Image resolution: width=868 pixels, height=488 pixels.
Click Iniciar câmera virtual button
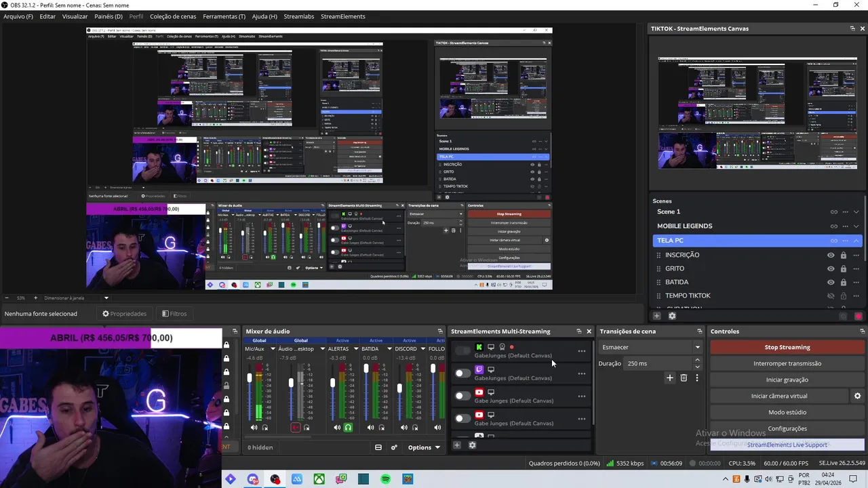779,396
